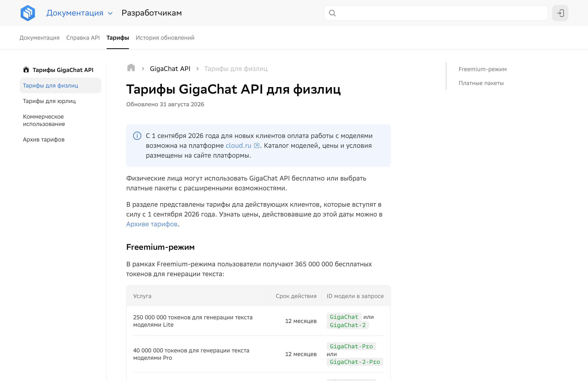The height and width of the screenshot is (381, 588).
Task: Click the breadcrumb home icon
Action: pos(131,68)
